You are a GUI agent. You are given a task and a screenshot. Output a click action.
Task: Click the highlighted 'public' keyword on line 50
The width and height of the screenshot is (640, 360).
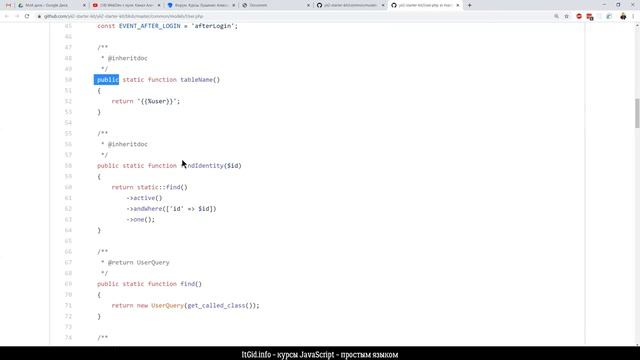pyautogui.click(x=107, y=80)
